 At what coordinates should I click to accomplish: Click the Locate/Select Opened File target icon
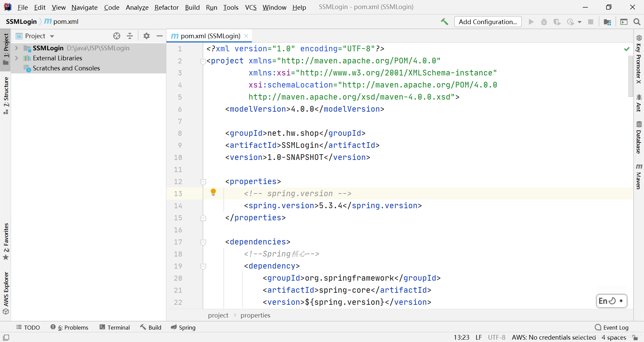[117, 36]
